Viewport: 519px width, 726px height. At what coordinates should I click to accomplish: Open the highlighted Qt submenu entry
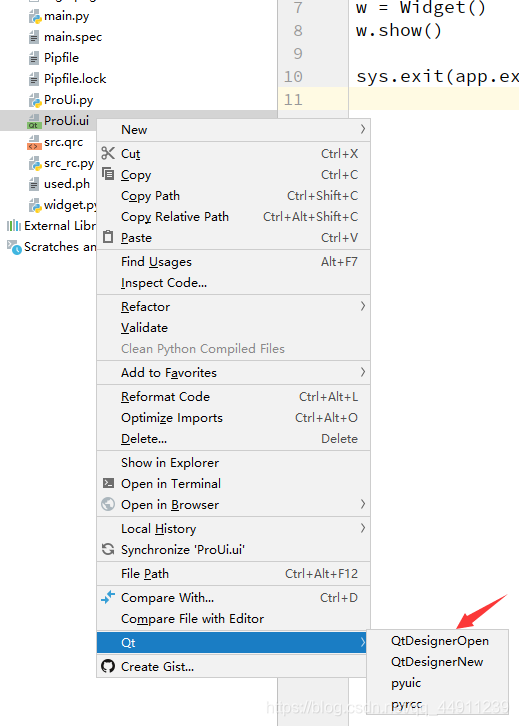pyautogui.click(x=231, y=642)
